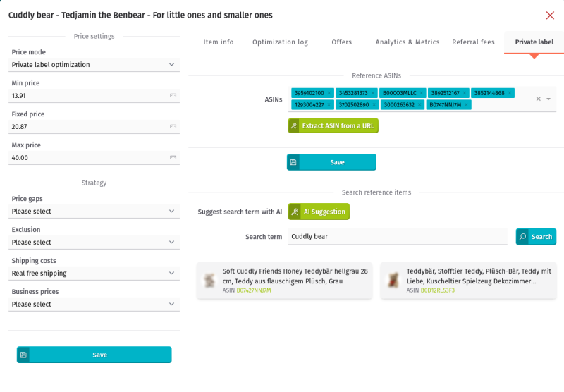Screen dimensions: 564x392
Task: Select the Soft Cuddly Friends Honey Teddybär result
Action: (285, 281)
